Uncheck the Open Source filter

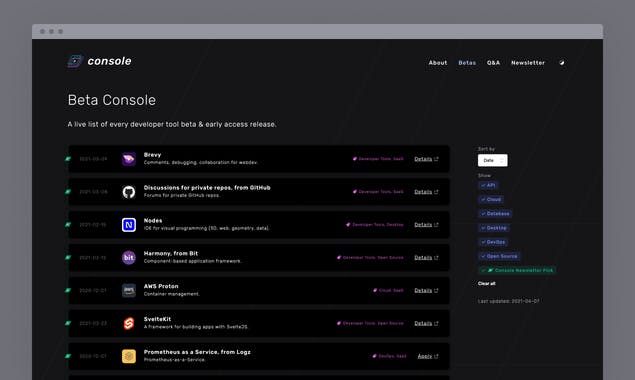pos(499,256)
